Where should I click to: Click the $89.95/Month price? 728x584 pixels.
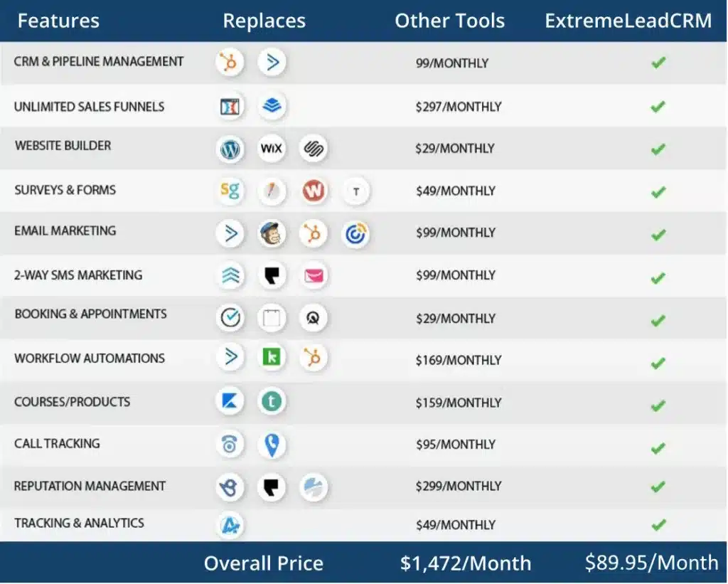tap(651, 563)
